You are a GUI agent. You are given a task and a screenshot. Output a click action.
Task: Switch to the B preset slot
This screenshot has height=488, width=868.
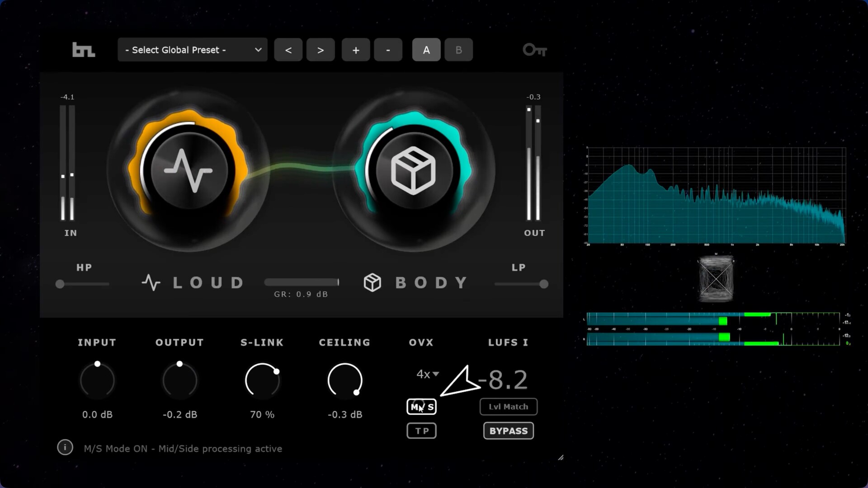(458, 50)
